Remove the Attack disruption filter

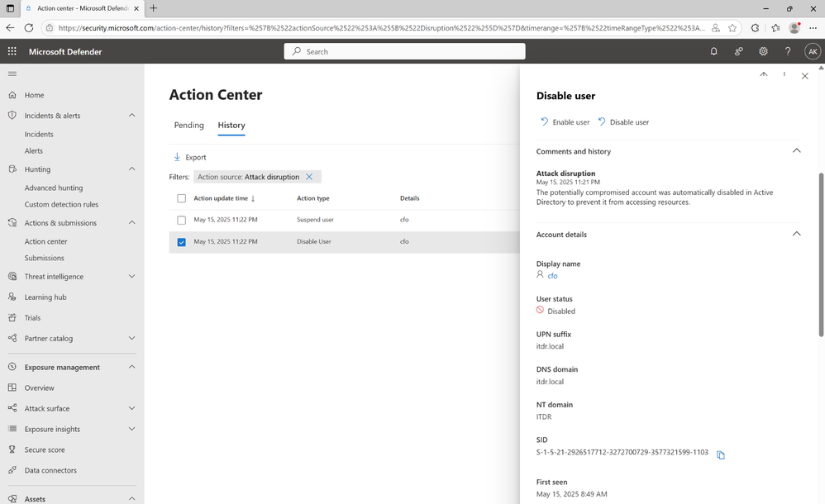[309, 177]
